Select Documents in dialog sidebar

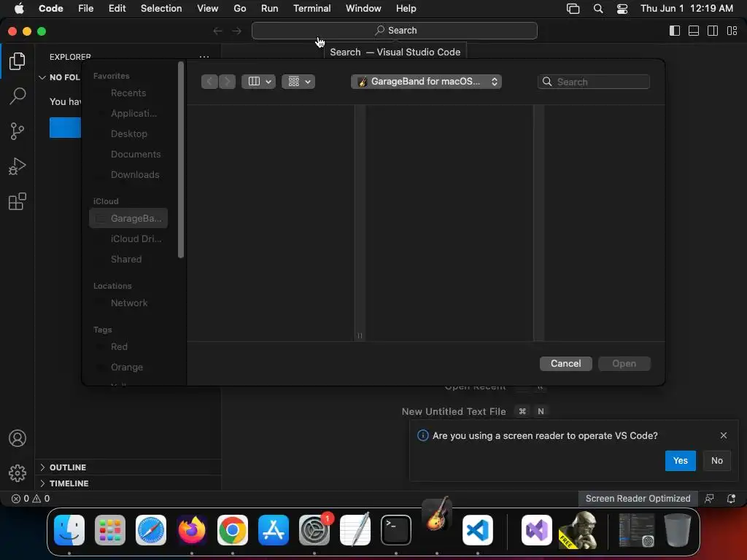[x=128, y=155]
